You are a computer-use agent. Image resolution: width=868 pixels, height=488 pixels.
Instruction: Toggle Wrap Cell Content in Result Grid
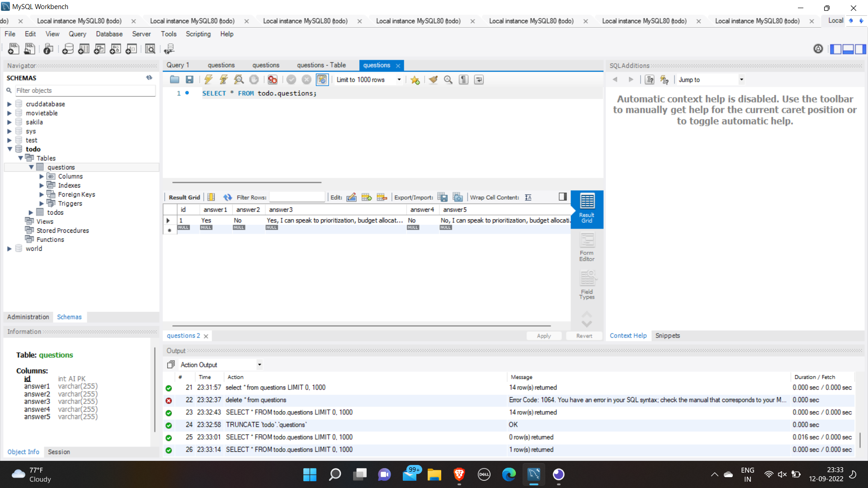click(528, 197)
